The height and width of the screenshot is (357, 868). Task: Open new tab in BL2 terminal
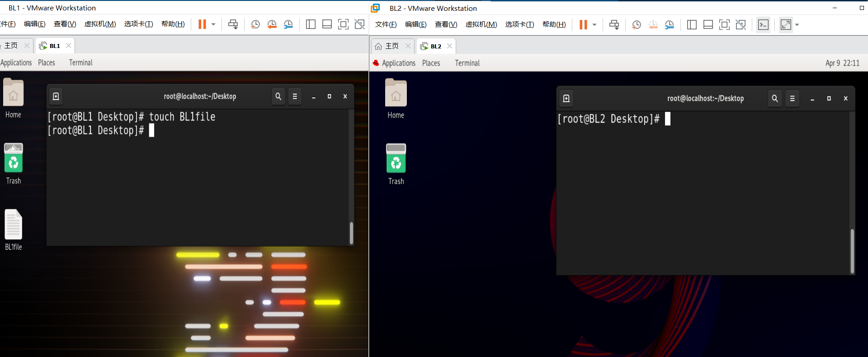click(x=566, y=98)
